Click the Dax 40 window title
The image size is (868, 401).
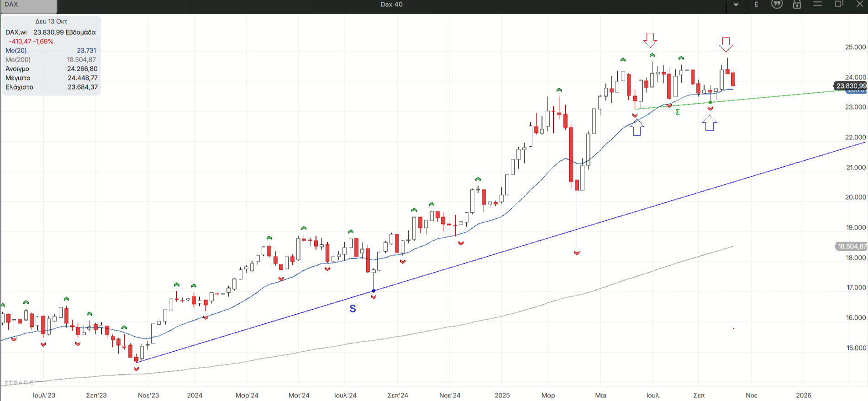click(x=391, y=5)
